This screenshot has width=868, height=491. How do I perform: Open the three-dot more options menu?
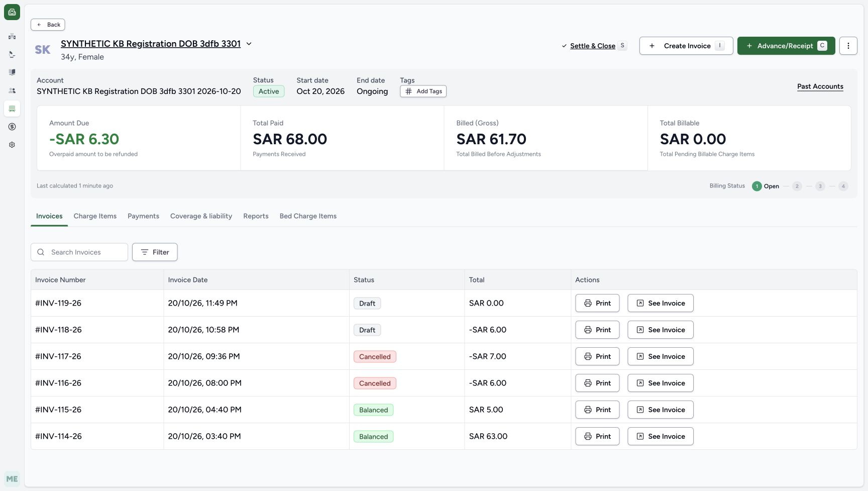click(x=848, y=46)
